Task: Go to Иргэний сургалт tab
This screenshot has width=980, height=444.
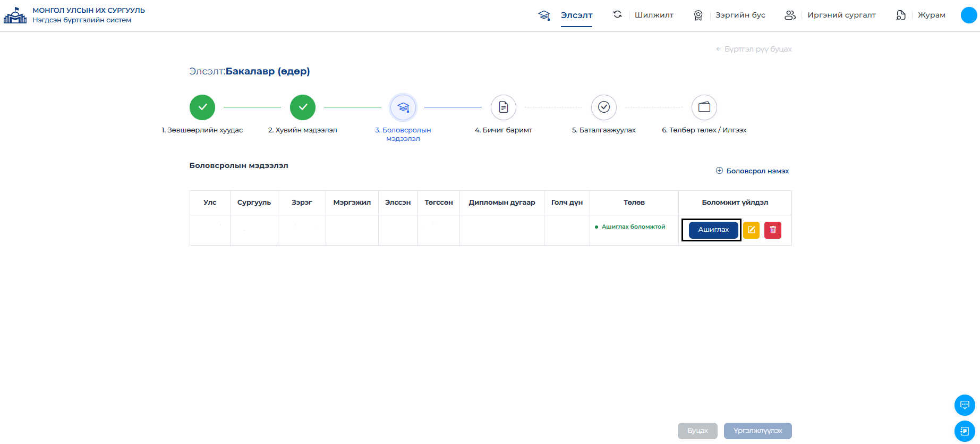Action: click(x=841, y=15)
